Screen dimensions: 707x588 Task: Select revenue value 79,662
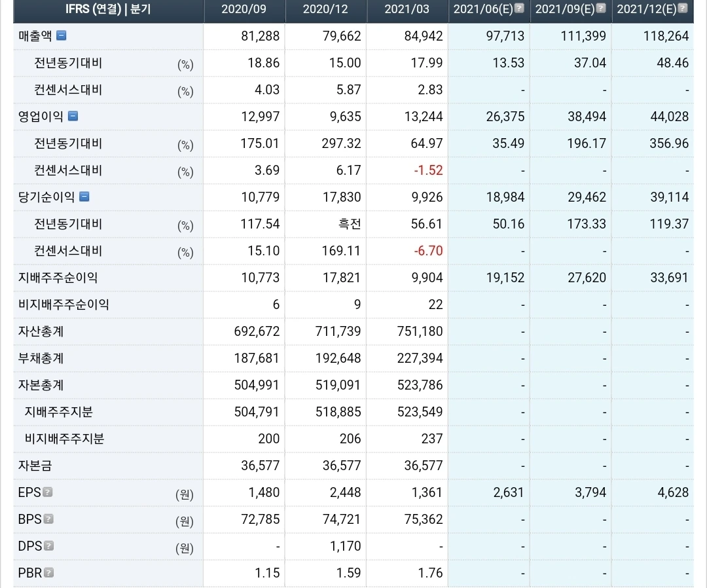342,36
